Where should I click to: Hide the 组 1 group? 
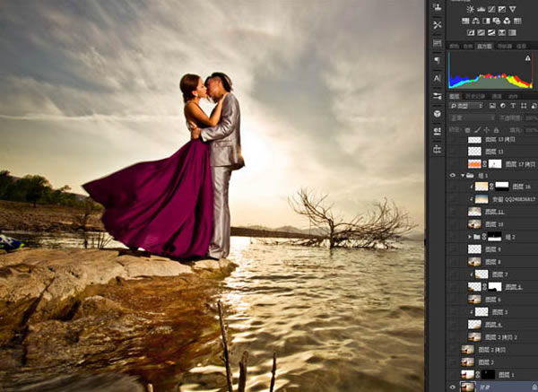(453, 176)
